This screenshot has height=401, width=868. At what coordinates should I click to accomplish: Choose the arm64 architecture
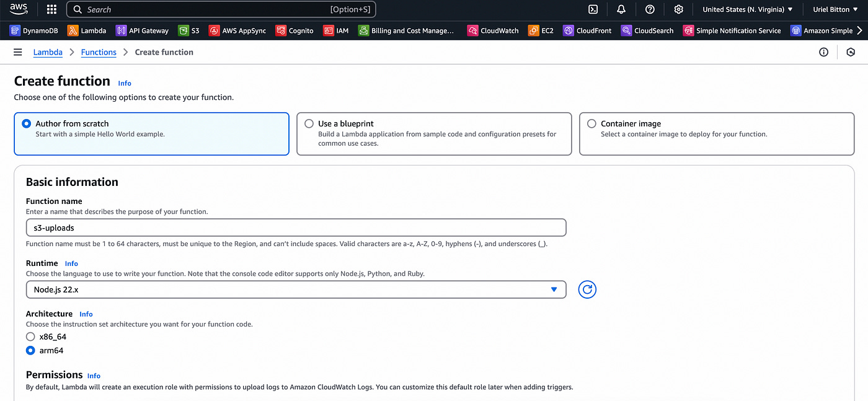tap(30, 350)
